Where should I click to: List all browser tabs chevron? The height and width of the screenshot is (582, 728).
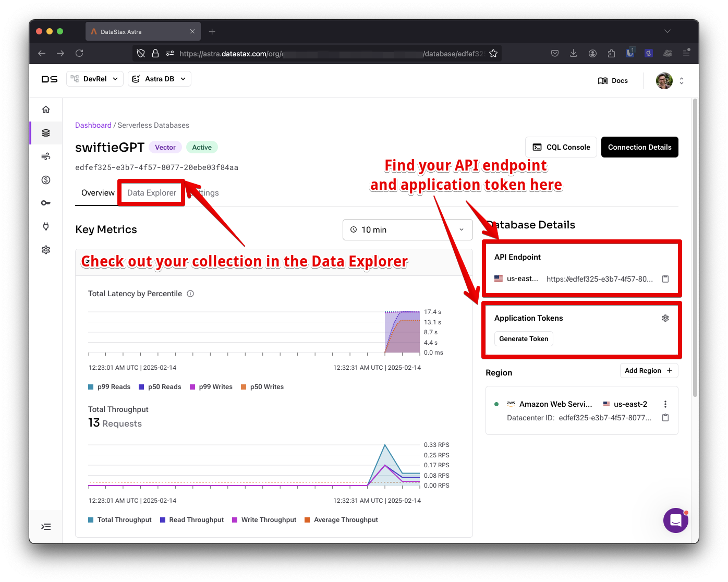click(x=668, y=31)
